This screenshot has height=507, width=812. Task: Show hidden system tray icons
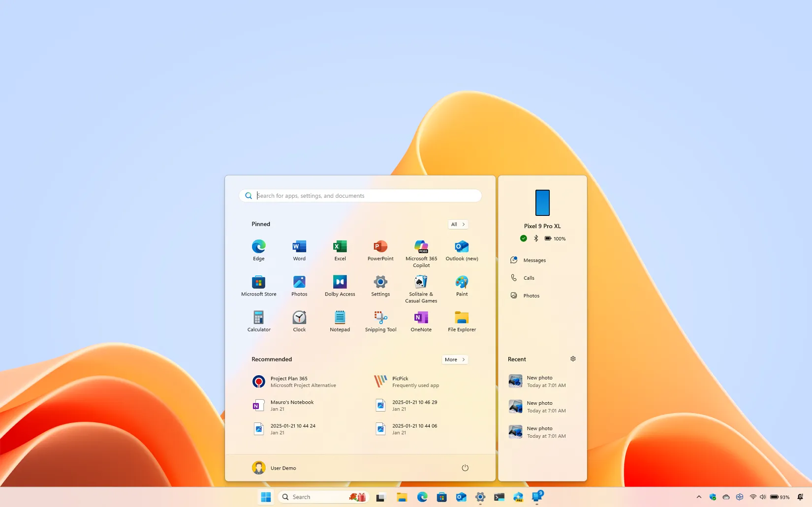pos(698,497)
